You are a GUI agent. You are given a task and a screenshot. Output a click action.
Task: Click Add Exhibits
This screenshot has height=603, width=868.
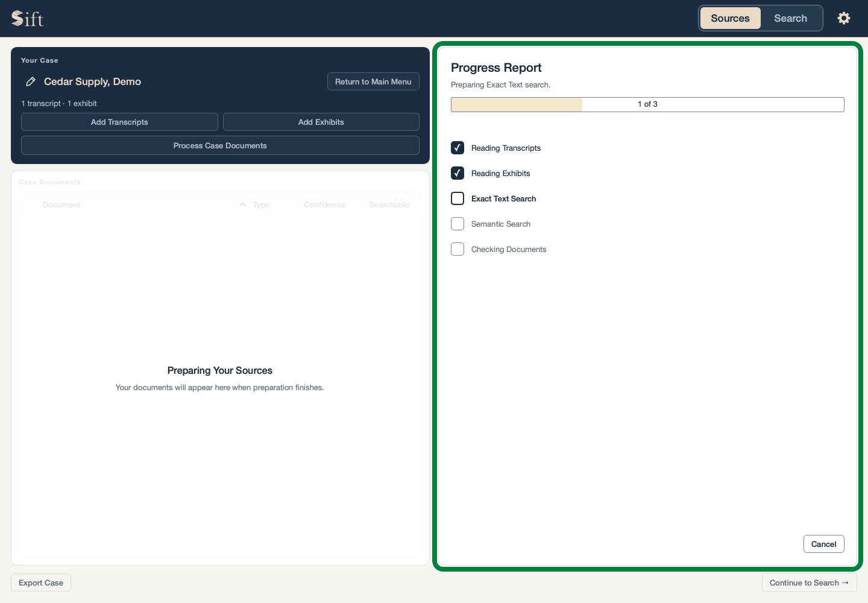click(321, 122)
